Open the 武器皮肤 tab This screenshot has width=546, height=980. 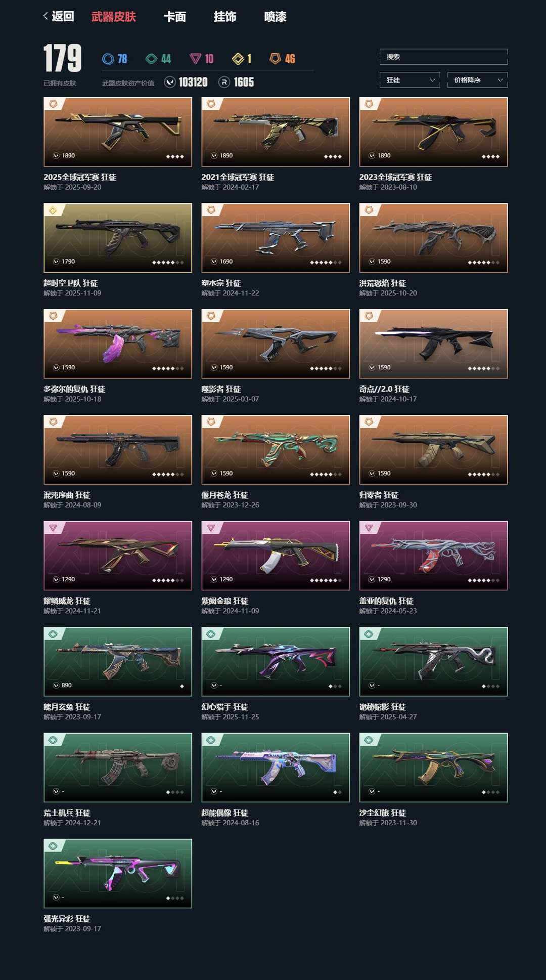[114, 17]
